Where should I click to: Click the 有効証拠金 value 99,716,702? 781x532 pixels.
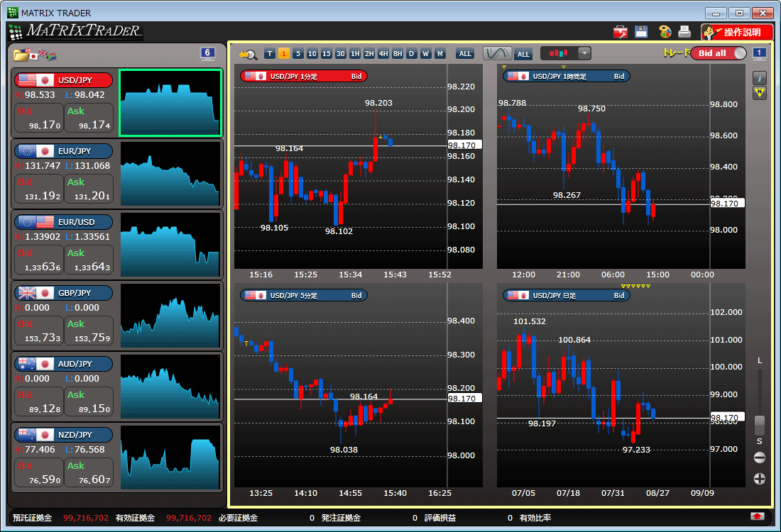pyautogui.click(x=189, y=518)
